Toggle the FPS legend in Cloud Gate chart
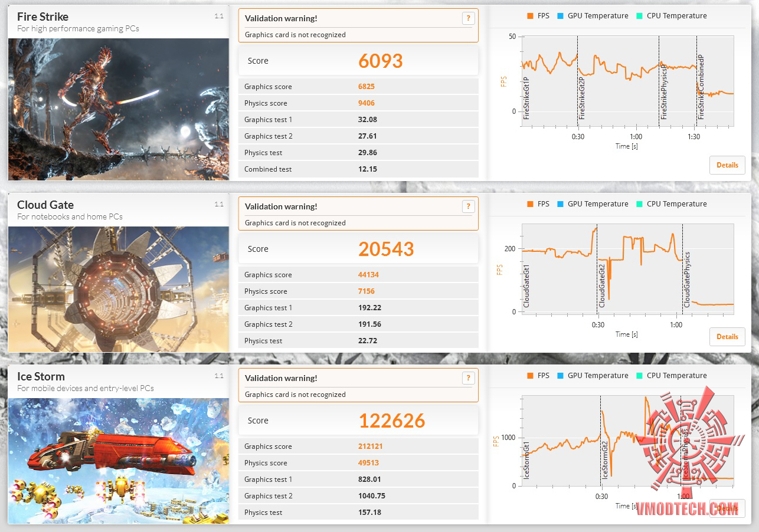 (538, 204)
